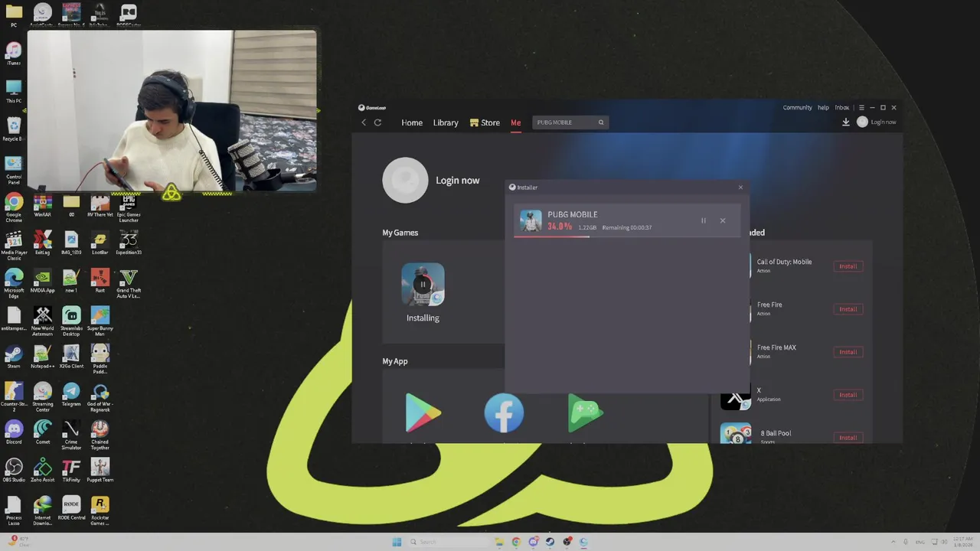Select the Streamlabs Desktop icon
The height and width of the screenshot is (551, 980).
[71, 321]
